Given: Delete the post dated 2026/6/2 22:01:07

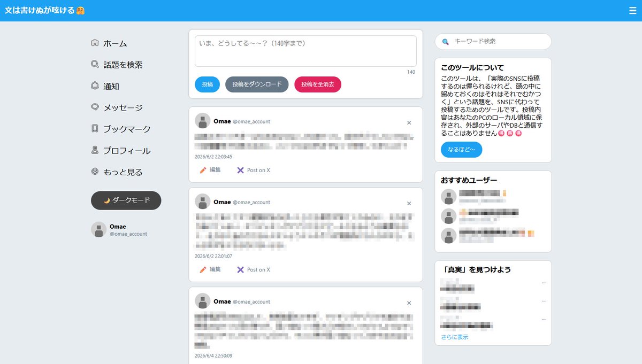Looking at the screenshot, I should [409, 203].
